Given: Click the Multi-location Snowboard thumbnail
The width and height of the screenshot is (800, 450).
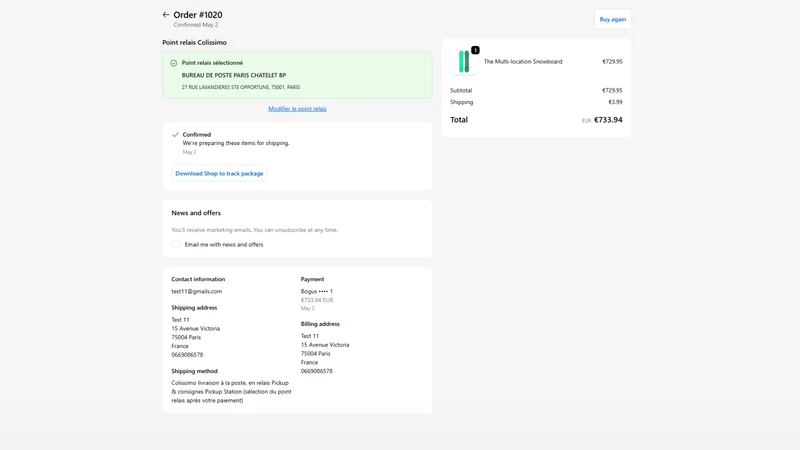Looking at the screenshot, I should pyautogui.click(x=464, y=62).
